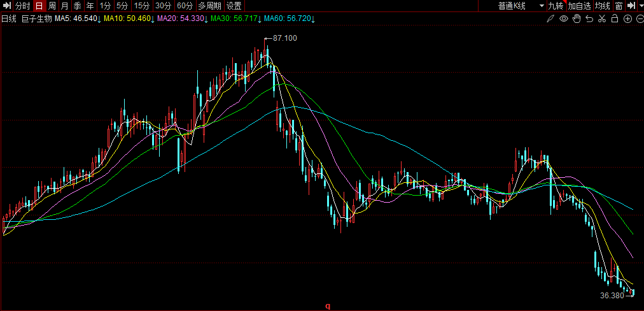Click the 加自选 add to watchlist button
This screenshot has width=644, height=311.
point(580,6)
